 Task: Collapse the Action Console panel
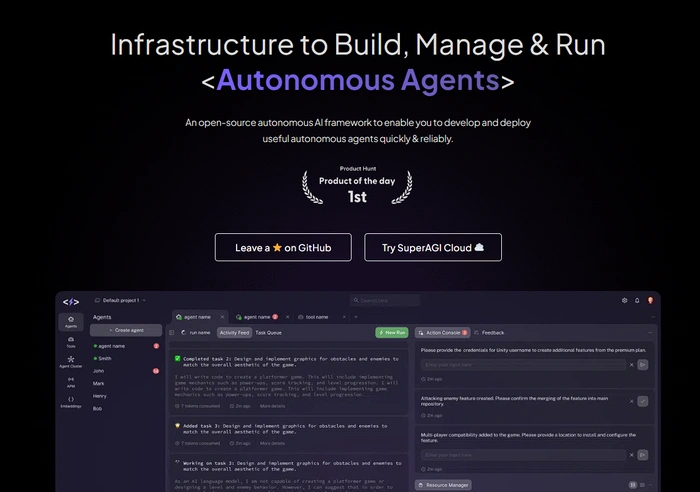tap(650, 333)
